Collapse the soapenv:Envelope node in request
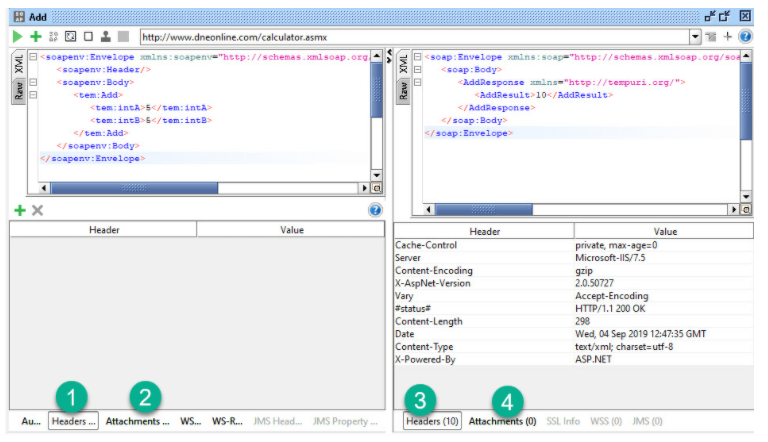The width and height of the screenshot is (768, 442). [x=33, y=57]
